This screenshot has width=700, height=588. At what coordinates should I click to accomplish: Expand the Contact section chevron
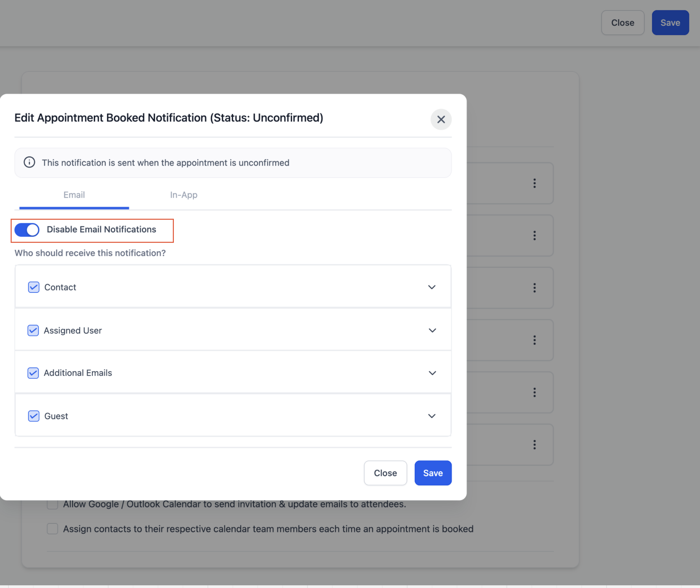coord(432,287)
